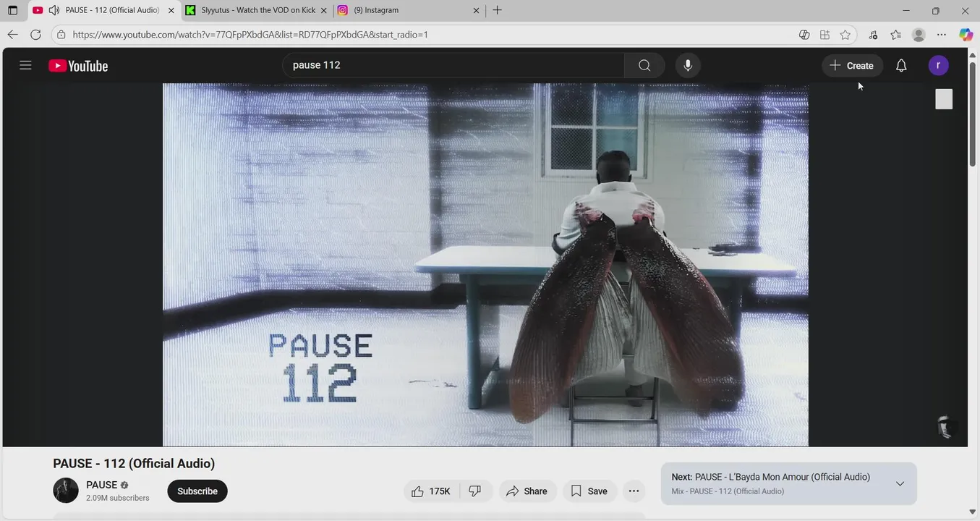Open next track L'Bayda Mon Amour
Screen dimensions: 980x521
pyautogui.click(x=771, y=477)
